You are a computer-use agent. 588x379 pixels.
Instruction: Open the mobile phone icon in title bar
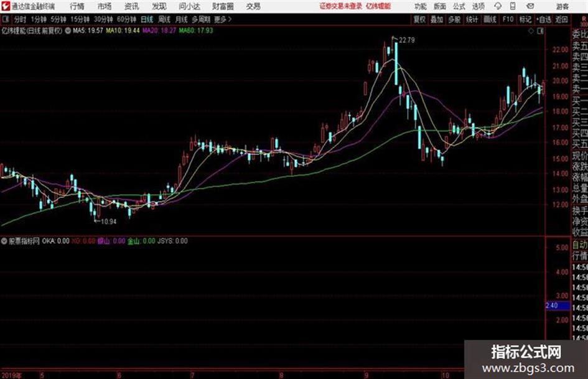513,6
